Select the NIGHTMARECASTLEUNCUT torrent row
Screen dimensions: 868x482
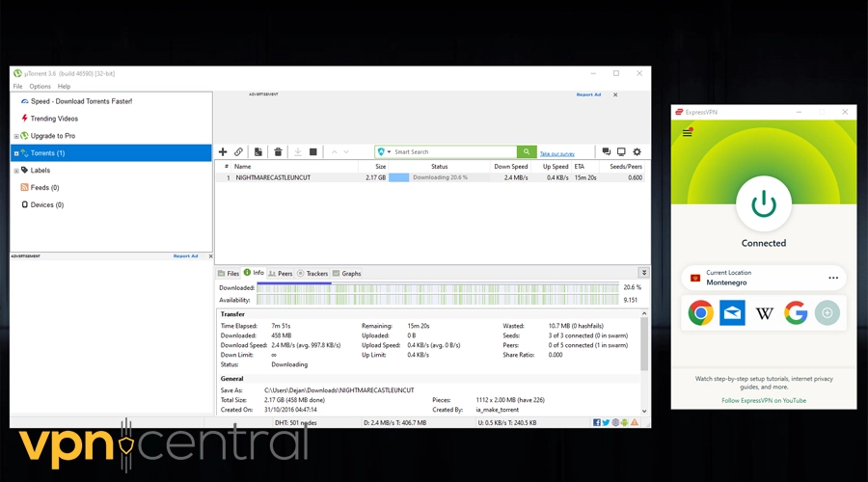pyautogui.click(x=429, y=177)
